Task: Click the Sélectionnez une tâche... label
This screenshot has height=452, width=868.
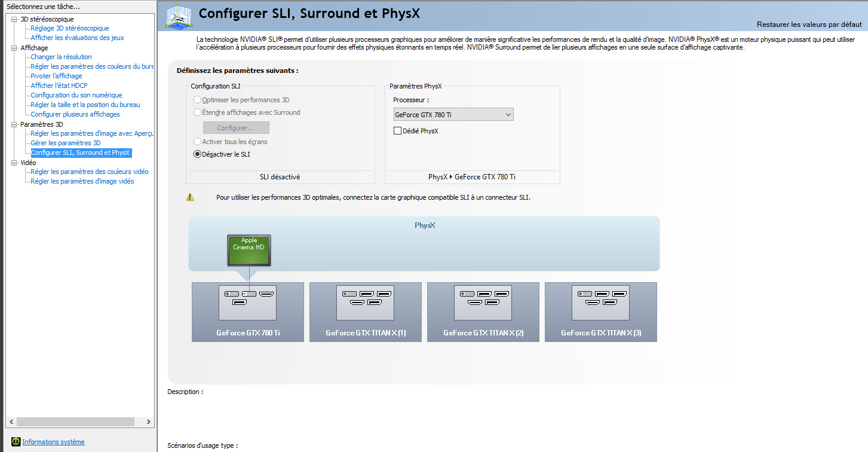Action: (43, 7)
